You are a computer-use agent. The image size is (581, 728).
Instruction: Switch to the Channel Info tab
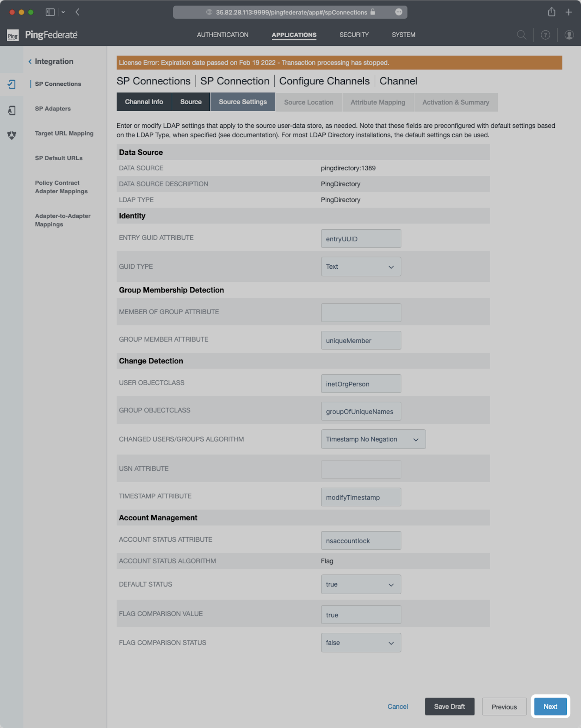point(144,102)
